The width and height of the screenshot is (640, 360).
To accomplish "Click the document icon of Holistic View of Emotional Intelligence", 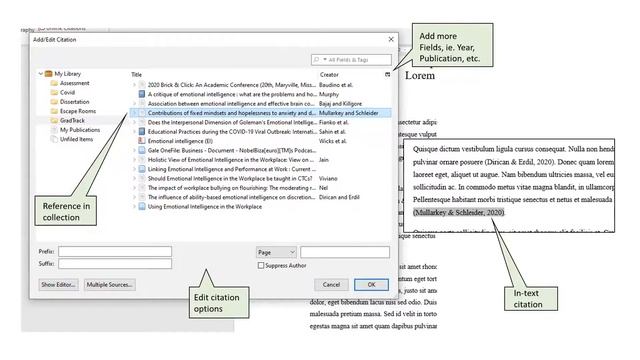I will pyautogui.click(x=142, y=160).
